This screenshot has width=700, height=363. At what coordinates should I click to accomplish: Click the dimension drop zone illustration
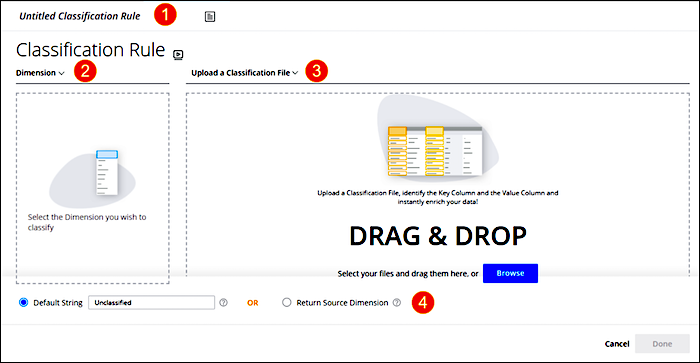click(92, 178)
